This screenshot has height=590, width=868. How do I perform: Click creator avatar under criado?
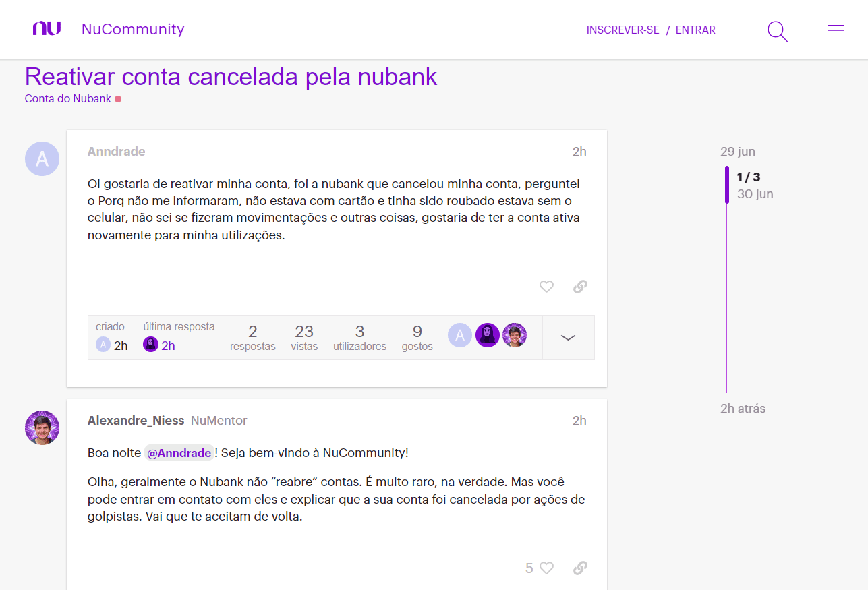[103, 345]
